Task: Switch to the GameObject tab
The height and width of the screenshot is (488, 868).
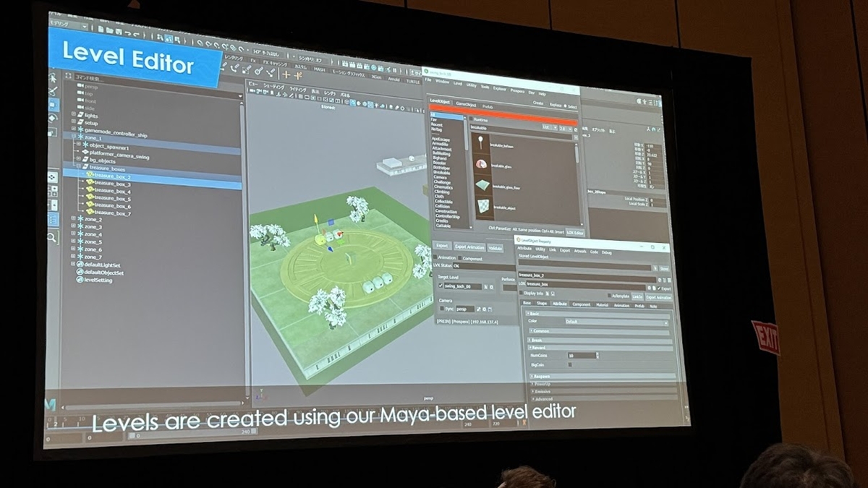Action: click(465, 103)
